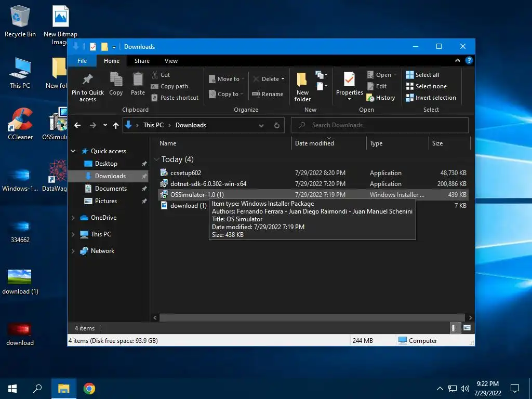Click the Back navigation arrow
532x399 pixels.
(77, 125)
